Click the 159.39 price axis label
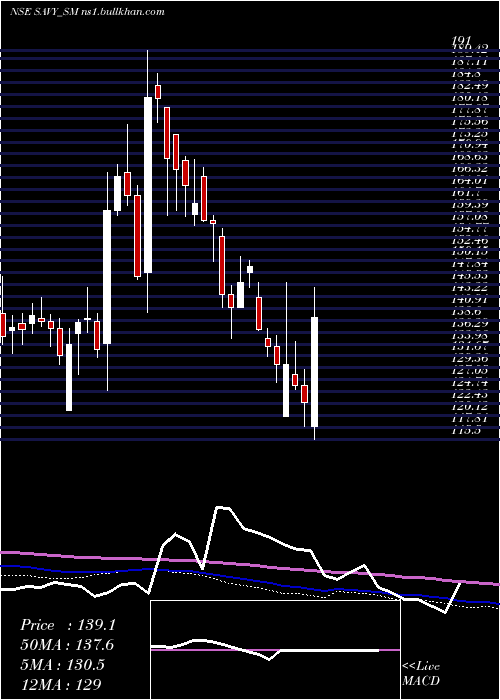 470,205
